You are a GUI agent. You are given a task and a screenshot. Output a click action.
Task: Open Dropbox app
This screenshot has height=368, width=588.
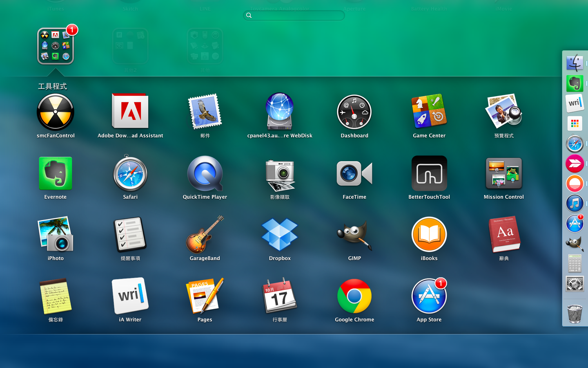[280, 235]
